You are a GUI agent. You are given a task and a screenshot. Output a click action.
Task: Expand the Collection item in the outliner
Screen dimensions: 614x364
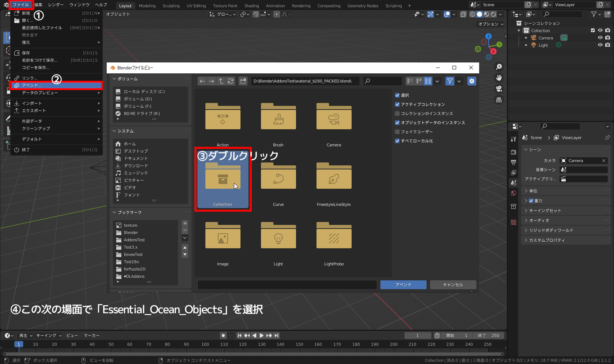[x=519, y=30]
